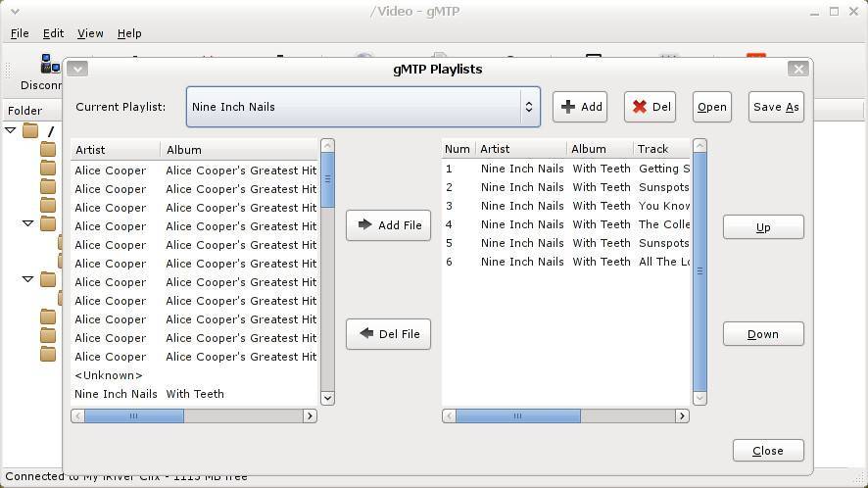868x488 pixels.
Task: Maximize the gMTP main window
Action: tap(834, 11)
